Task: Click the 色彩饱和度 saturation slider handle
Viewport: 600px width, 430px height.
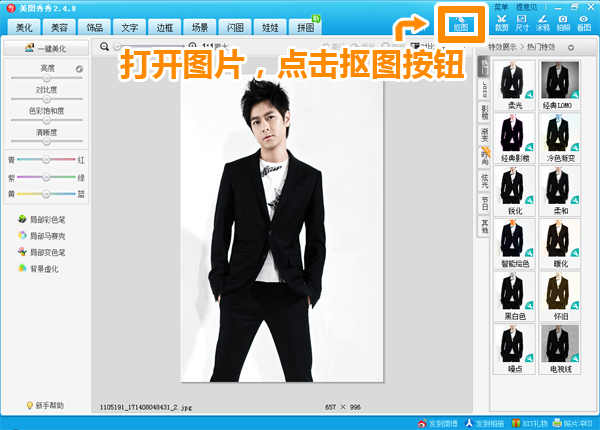Action: click(47, 120)
